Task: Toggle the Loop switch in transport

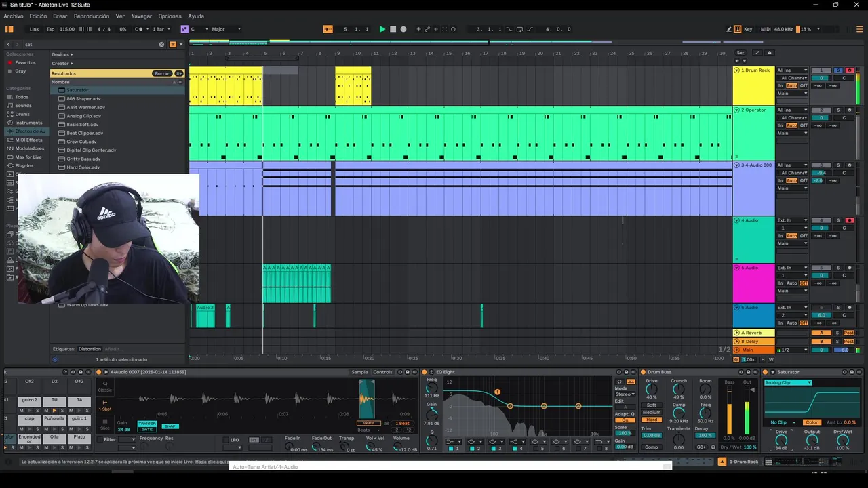Action: 519,29
